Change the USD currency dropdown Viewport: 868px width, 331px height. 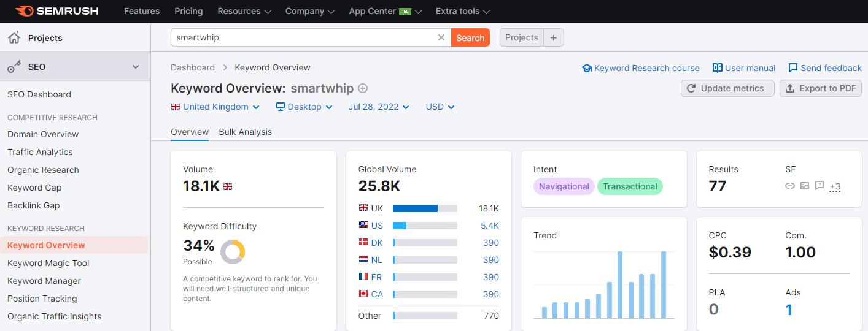point(440,107)
